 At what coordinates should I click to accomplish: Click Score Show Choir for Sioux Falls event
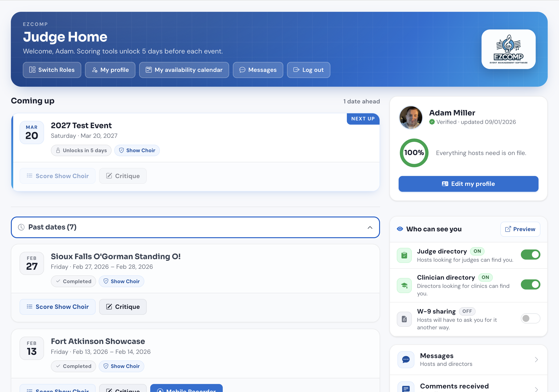click(57, 307)
